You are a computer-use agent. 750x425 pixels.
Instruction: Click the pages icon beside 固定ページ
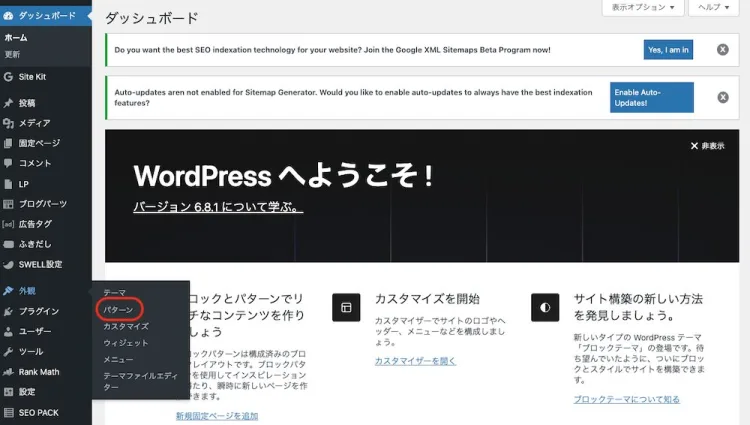(x=8, y=143)
